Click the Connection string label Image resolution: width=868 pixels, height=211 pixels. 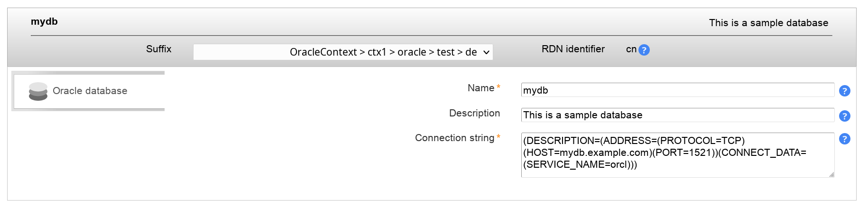point(454,138)
